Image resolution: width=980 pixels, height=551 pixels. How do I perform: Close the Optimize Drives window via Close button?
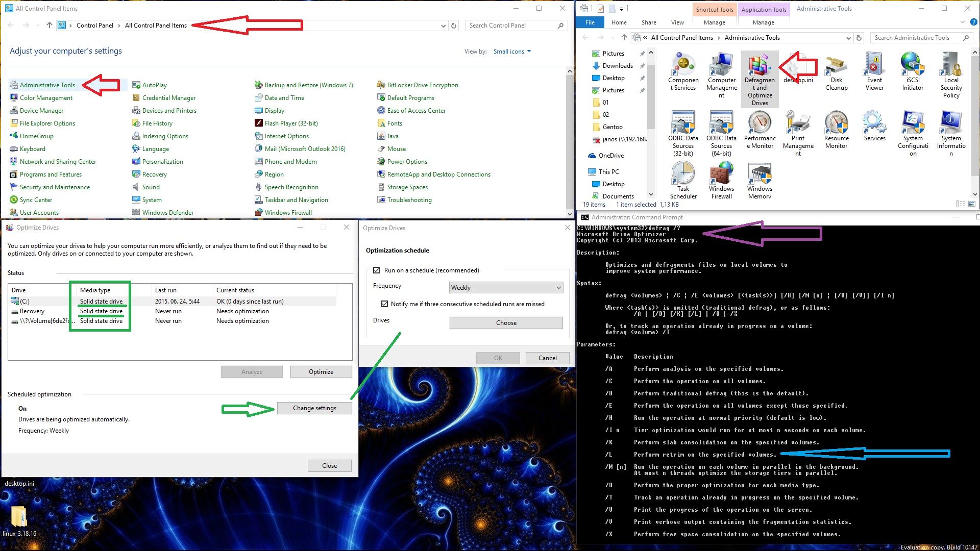pyautogui.click(x=329, y=466)
